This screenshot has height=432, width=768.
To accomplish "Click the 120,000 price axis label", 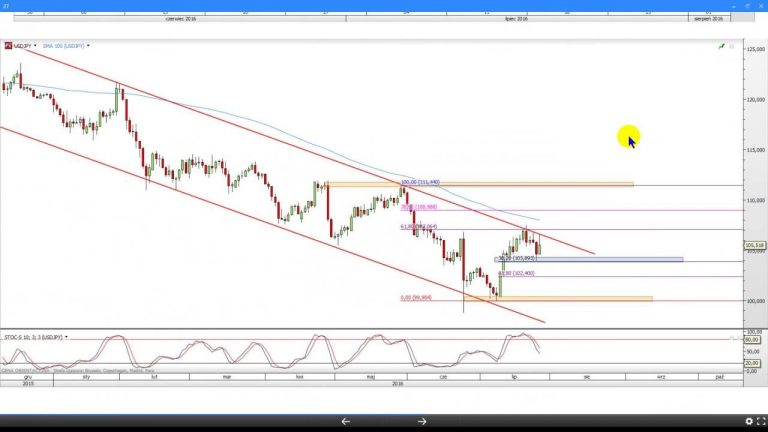I will pos(756,99).
